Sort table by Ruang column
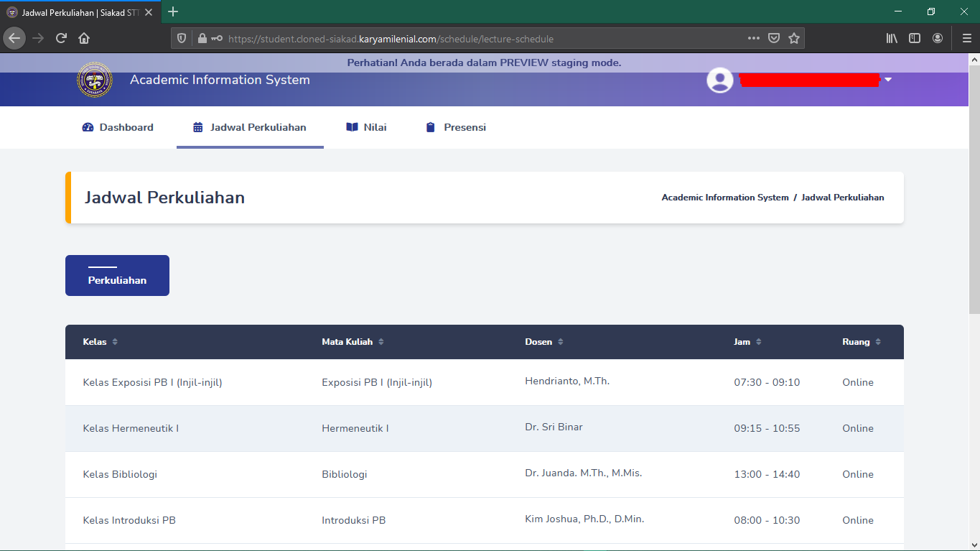This screenshot has height=551, width=980. 862,342
